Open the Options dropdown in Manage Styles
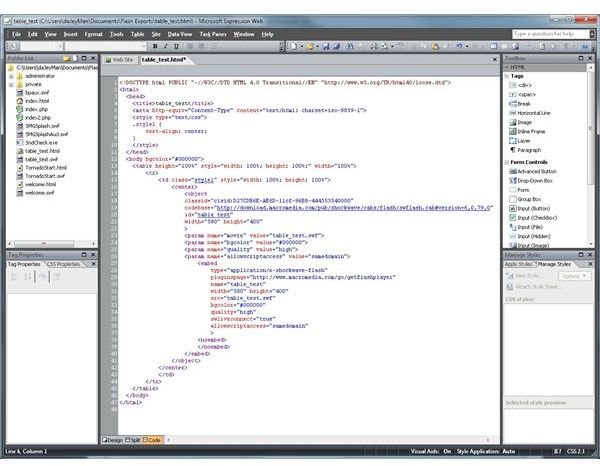Screen dimensions: 600x466 tap(573, 275)
